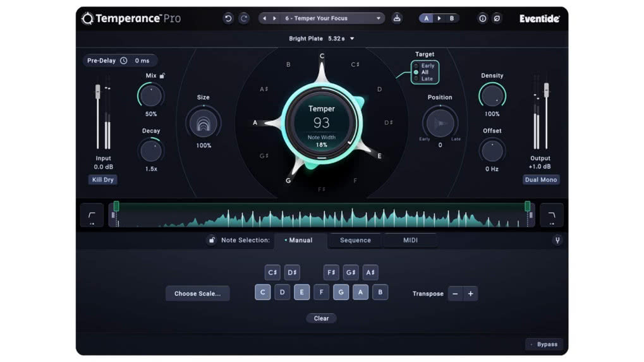Image resolution: width=644 pixels, height=362 pixels.
Task: Click the low-cut filter shape icon
Action: click(x=92, y=215)
